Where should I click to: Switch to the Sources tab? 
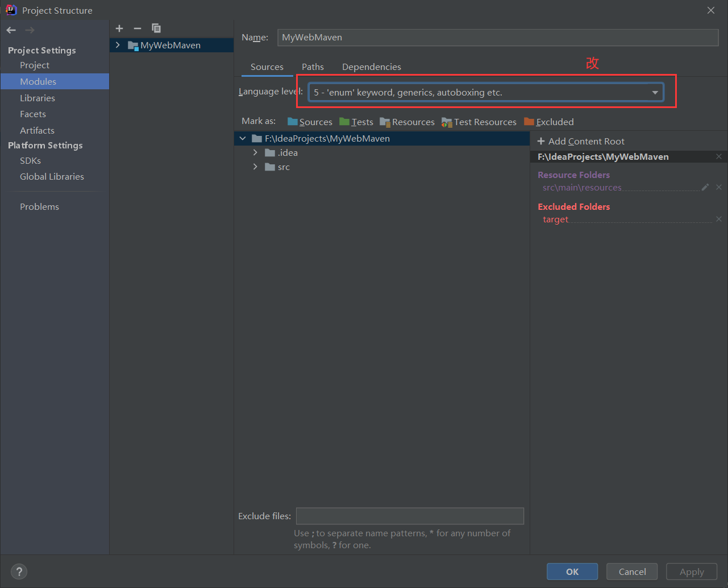click(267, 67)
